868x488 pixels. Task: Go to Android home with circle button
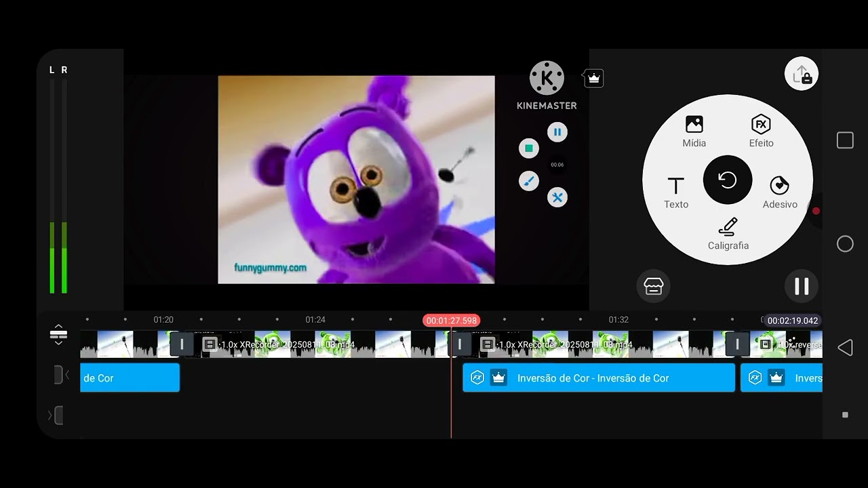pos(845,244)
